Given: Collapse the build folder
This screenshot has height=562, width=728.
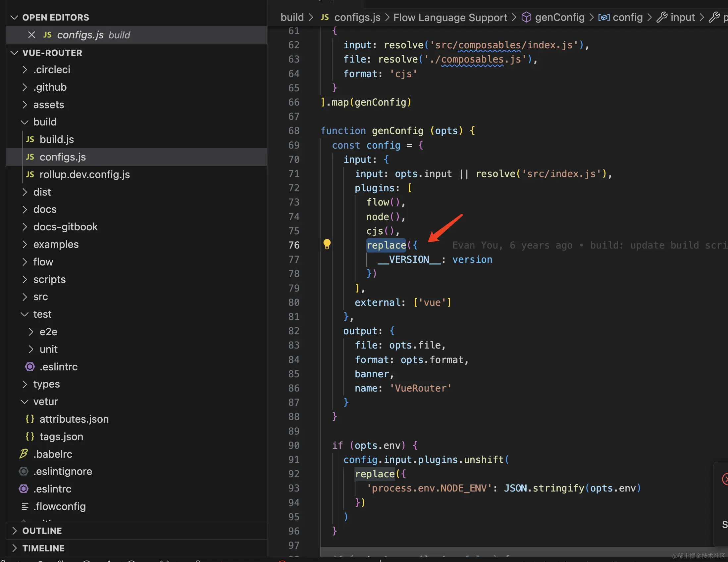Looking at the screenshot, I should pyautogui.click(x=45, y=122).
